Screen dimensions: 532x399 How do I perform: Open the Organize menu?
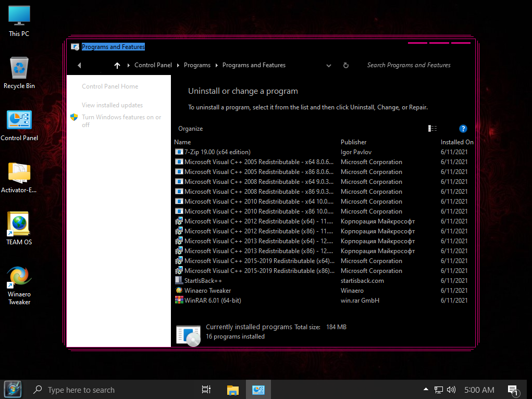coord(190,129)
